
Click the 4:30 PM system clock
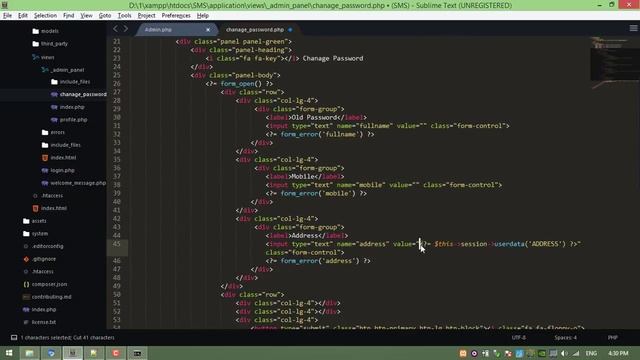point(618,353)
